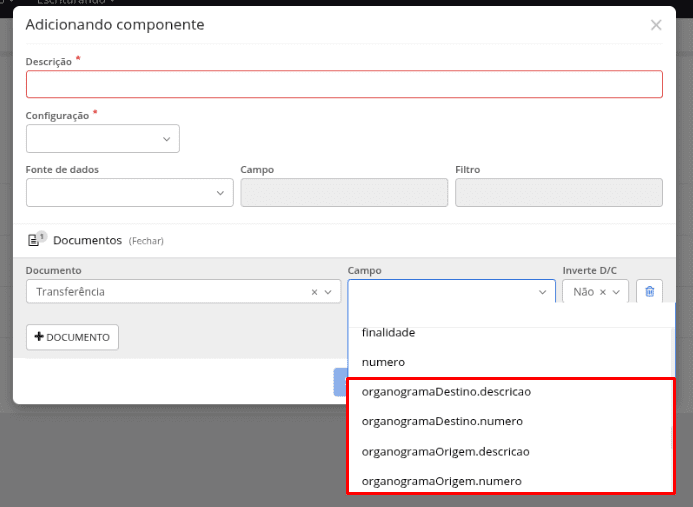
Task: Expand the Inverte D/C dropdown arrow
Action: pos(617,292)
